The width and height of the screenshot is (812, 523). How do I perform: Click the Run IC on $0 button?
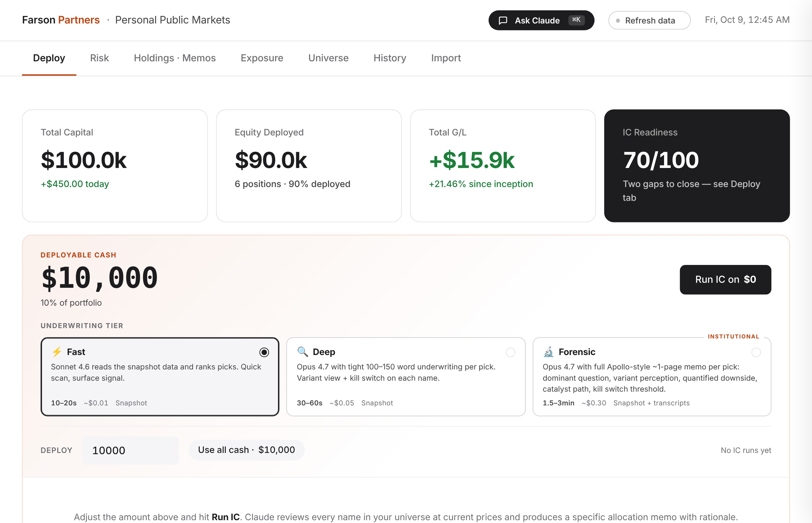[x=725, y=280]
